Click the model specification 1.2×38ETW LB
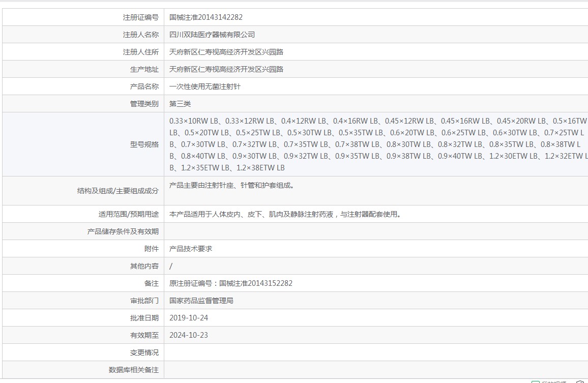 coord(260,168)
